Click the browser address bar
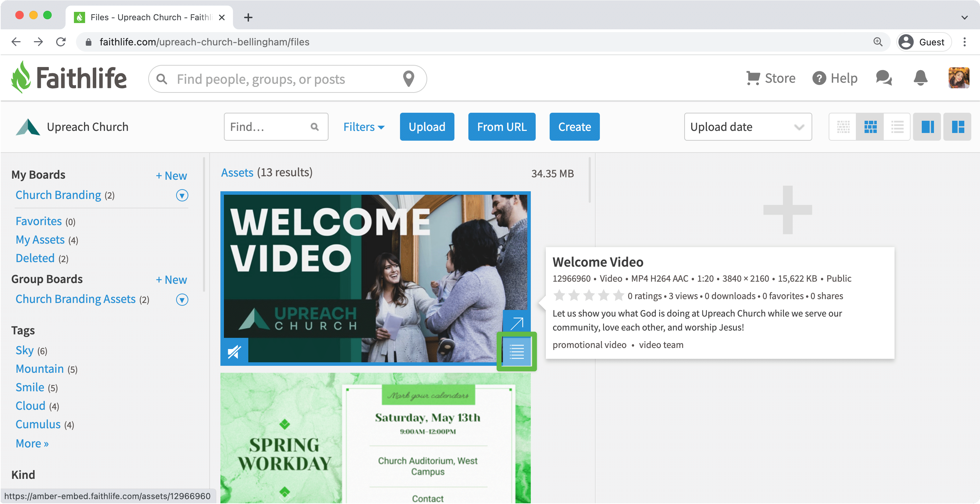 483,42
